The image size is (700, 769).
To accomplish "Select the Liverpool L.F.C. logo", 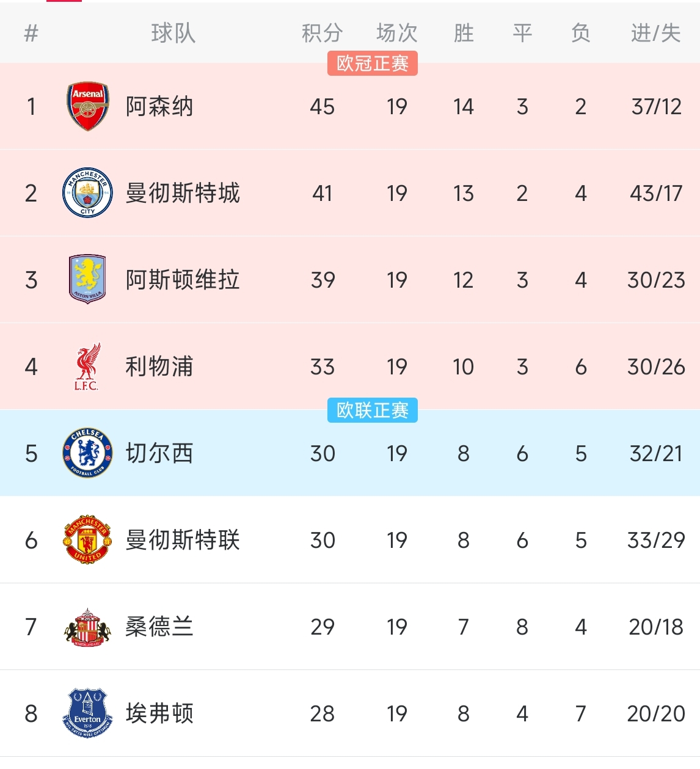I will pos(87,366).
